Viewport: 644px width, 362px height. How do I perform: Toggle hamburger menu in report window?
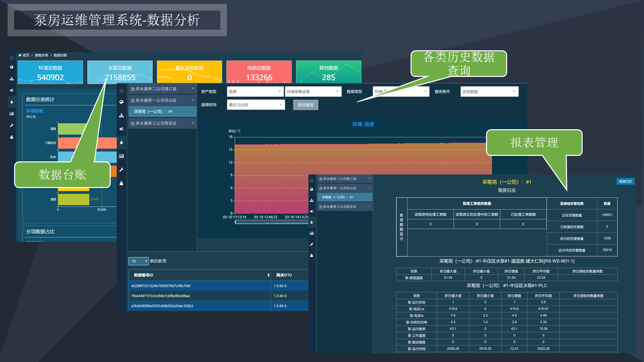click(311, 180)
